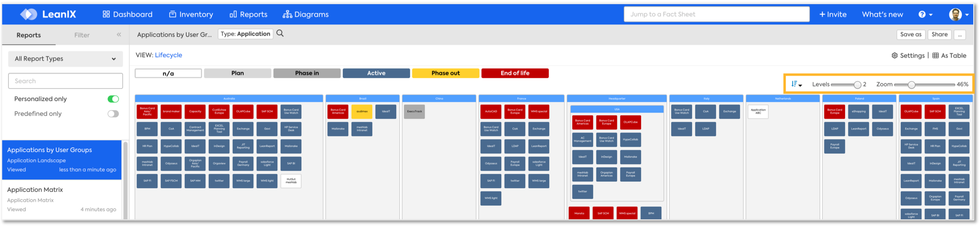The height and width of the screenshot is (226, 980).
Task: Open the Lifecycle view selector
Action: pyautogui.click(x=169, y=55)
